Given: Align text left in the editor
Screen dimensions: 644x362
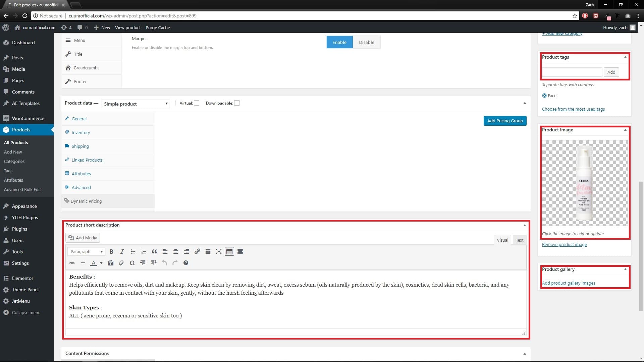Looking at the screenshot, I should pyautogui.click(x=165, y=251).
